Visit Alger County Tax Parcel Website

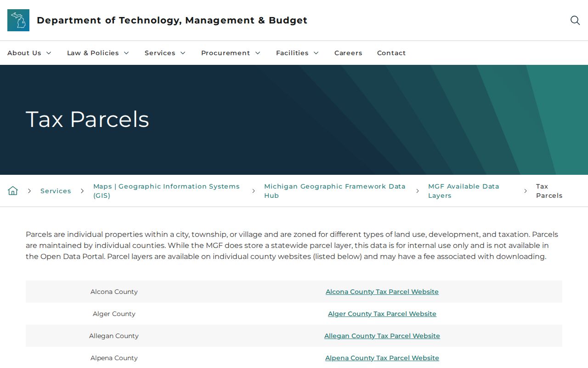tap(382, 314)
